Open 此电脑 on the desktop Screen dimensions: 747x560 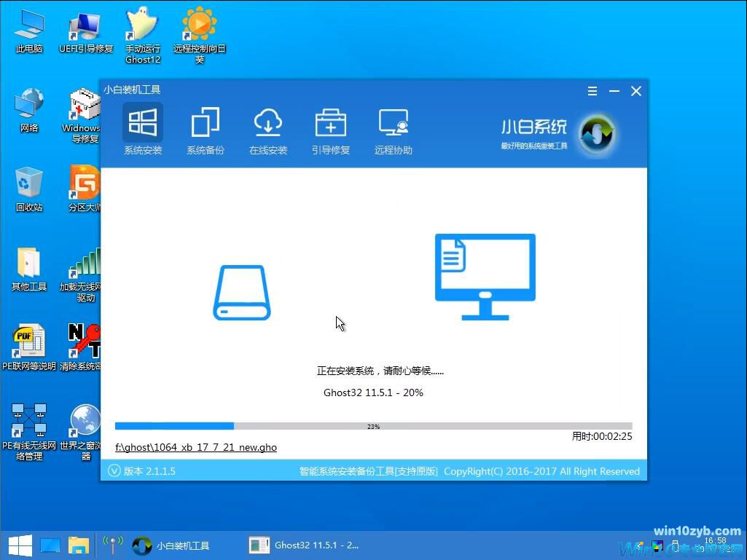[29, 31]
